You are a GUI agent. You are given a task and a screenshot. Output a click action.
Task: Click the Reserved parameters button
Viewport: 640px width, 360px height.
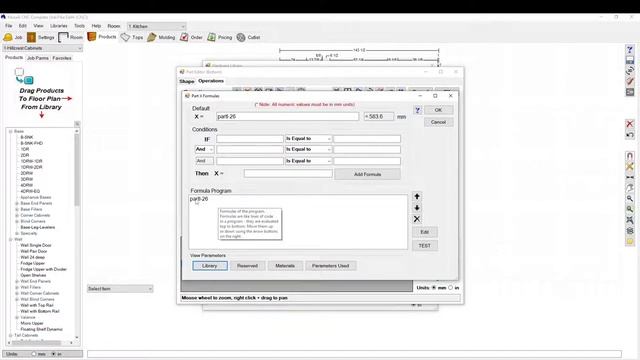click(x=247, y=266)
